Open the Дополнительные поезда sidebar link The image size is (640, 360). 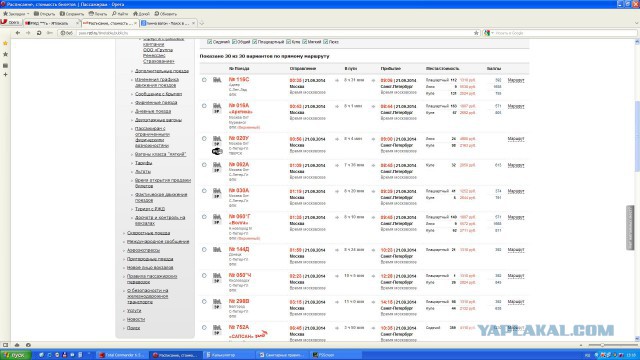coord(162,71)
